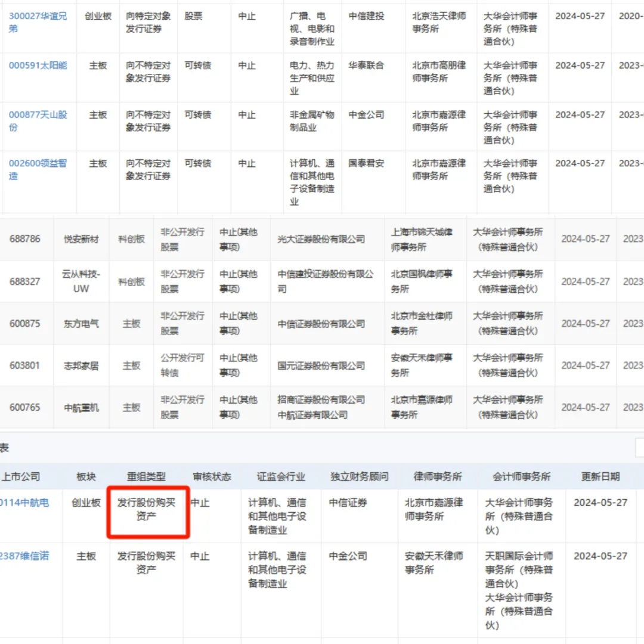Click 招商证券股份有限公司 sponsor text
This screenshot has height=644, width=644.
[x=321, y=400]
